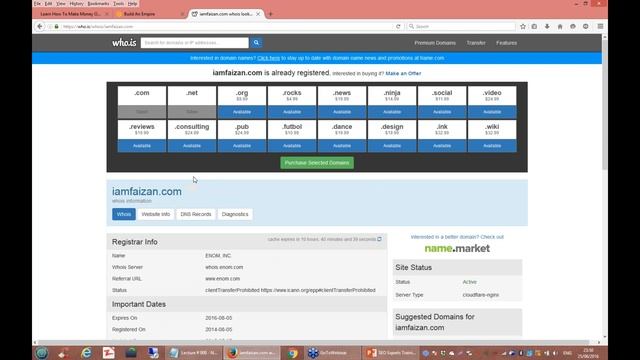Viewport: 640px width, 360px height.
Task: Switch to the Build An Empire tab
Action: [x=149, y=14]
